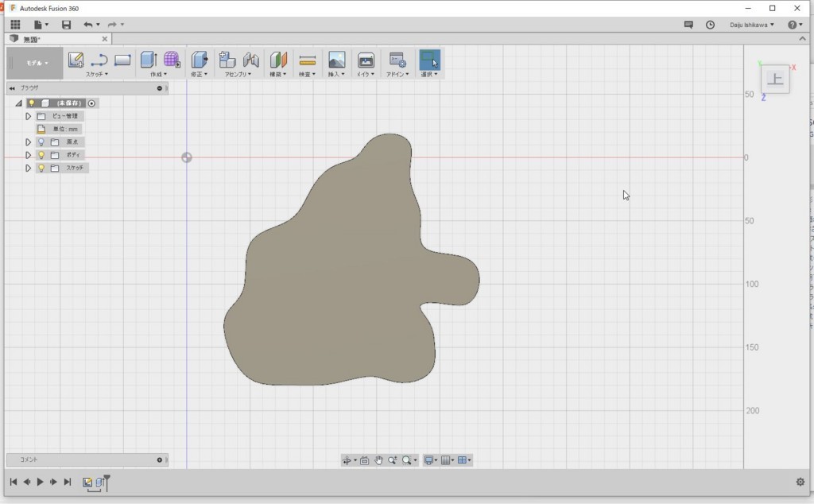Click the Scripts and Add-Ins icon

pyautogui.click(x=397, y=60)
